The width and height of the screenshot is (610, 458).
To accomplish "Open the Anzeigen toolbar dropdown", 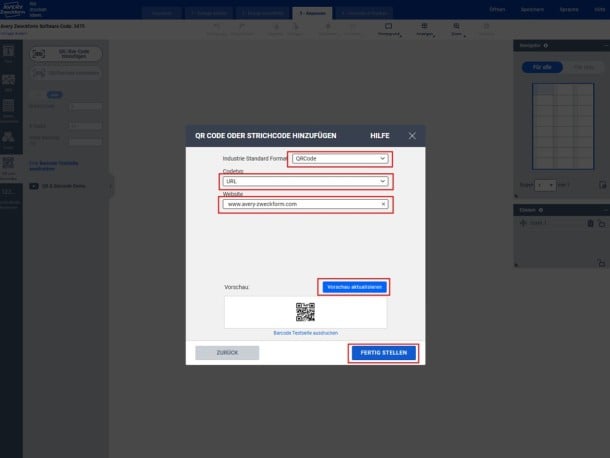I will coord(425,29).
